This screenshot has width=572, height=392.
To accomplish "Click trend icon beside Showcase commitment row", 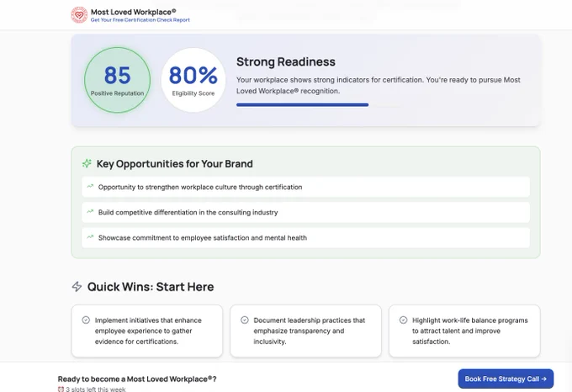I will tap(90, 237).
